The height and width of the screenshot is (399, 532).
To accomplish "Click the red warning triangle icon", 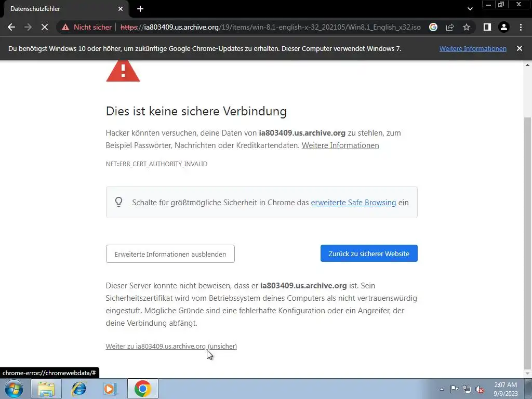I will click(x=123, y=71).
